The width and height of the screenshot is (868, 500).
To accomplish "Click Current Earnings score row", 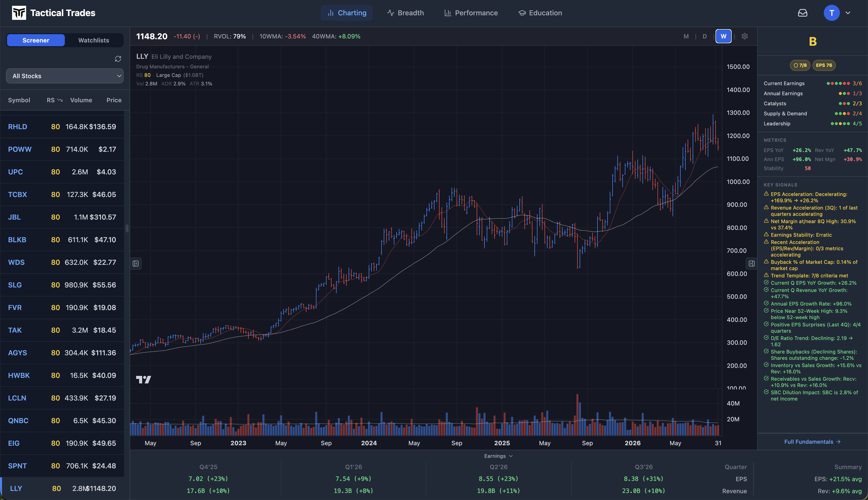I will click(x=812, y=83).
